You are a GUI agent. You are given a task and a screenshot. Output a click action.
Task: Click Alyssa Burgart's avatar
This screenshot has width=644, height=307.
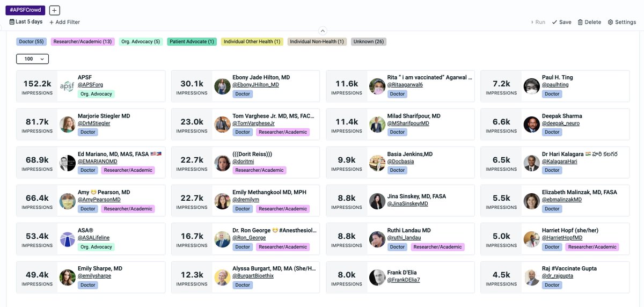coord(222,277)
